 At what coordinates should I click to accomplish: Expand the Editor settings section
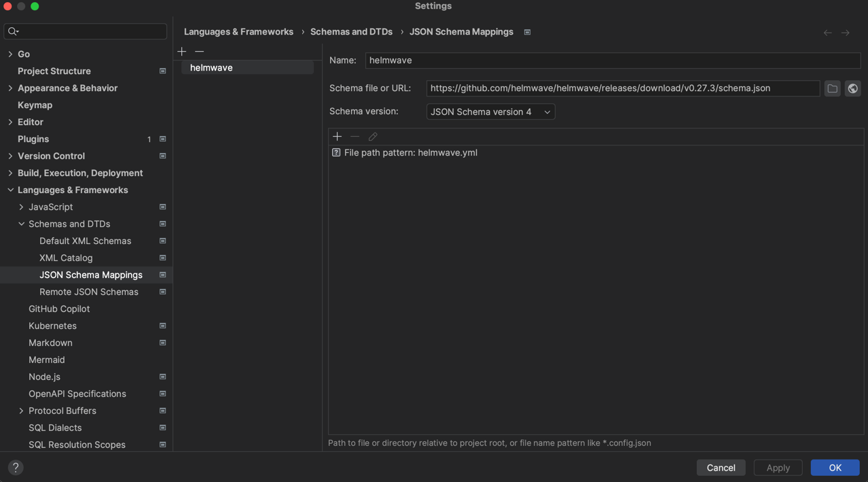(10, 122)
